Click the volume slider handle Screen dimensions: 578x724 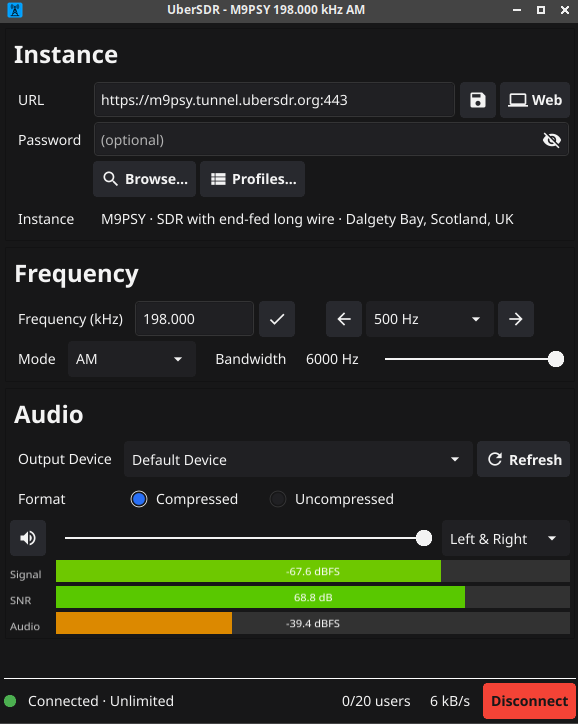click(x=424, y=538)
